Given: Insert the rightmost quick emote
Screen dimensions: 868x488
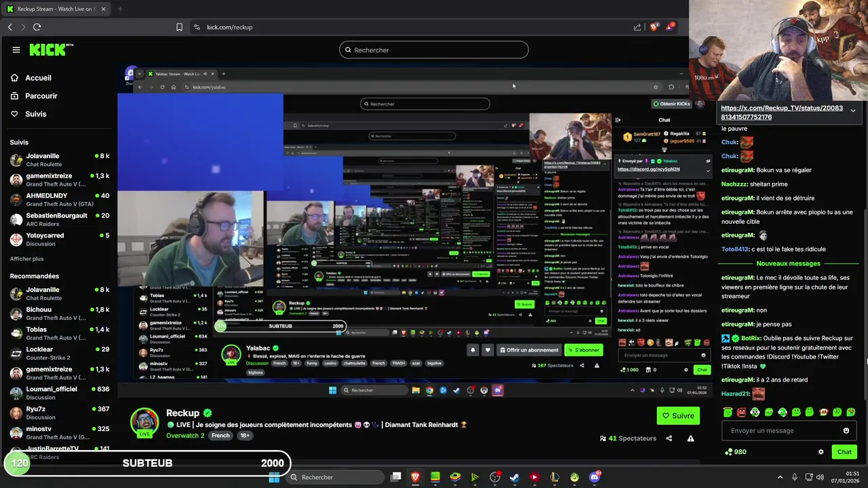Looking at the screenshot, I should pos(851,412).
